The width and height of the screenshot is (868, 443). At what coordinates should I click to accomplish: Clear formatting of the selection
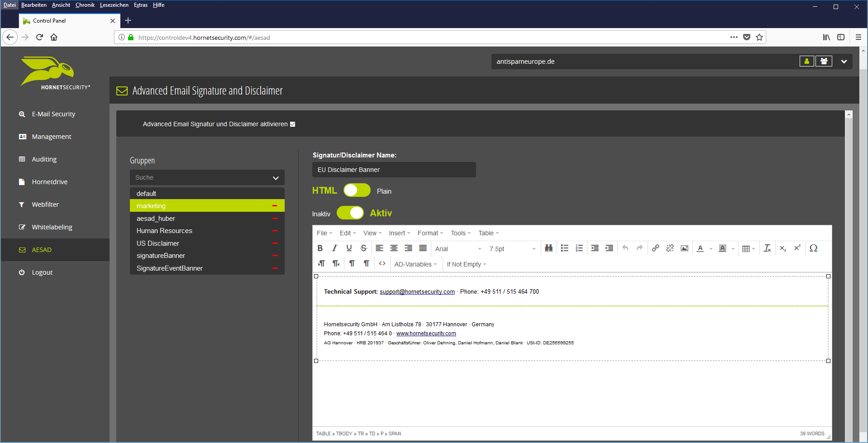coord(767,248)
